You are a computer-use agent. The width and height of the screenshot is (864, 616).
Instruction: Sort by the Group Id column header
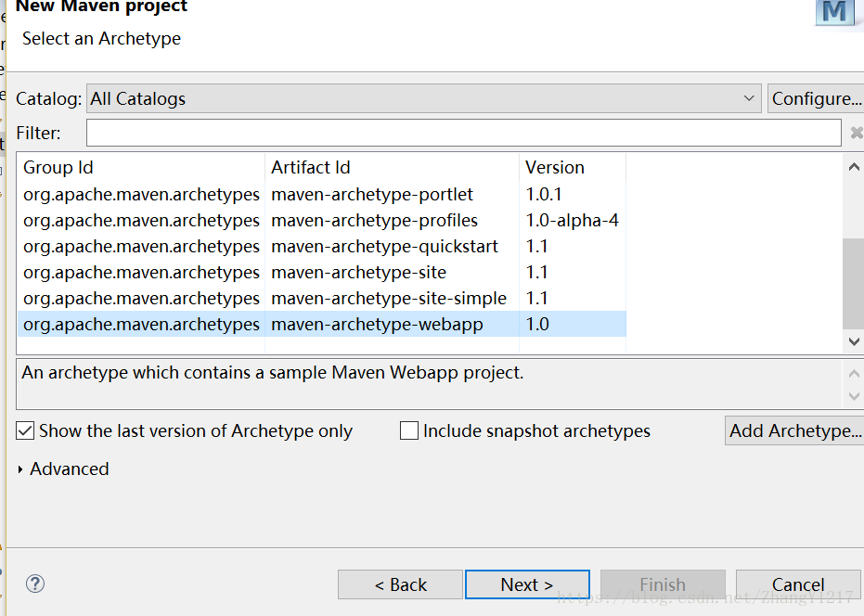click(x=141, y=168)
